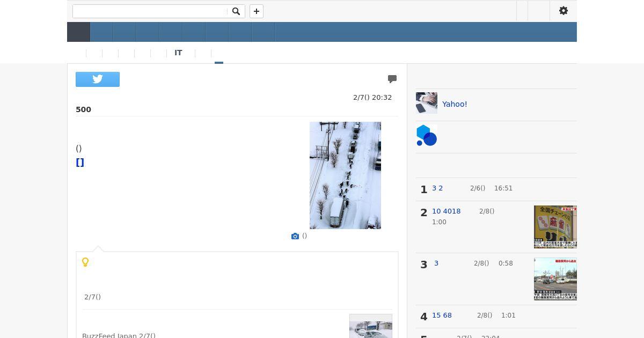Click the bracketed [] link
This screenshot has height=338, width=644.
tap(80, 163)
